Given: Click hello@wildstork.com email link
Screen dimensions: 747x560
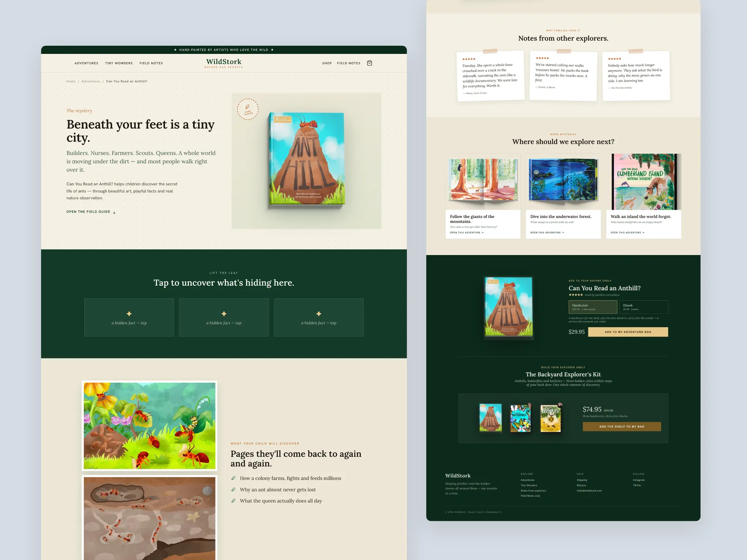Looking at the screenshot, I should [589, 491].
